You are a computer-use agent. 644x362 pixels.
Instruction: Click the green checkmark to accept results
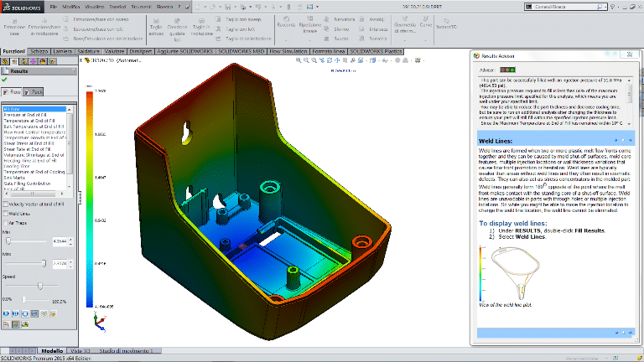pyautogui.click(x=5, y=79)
